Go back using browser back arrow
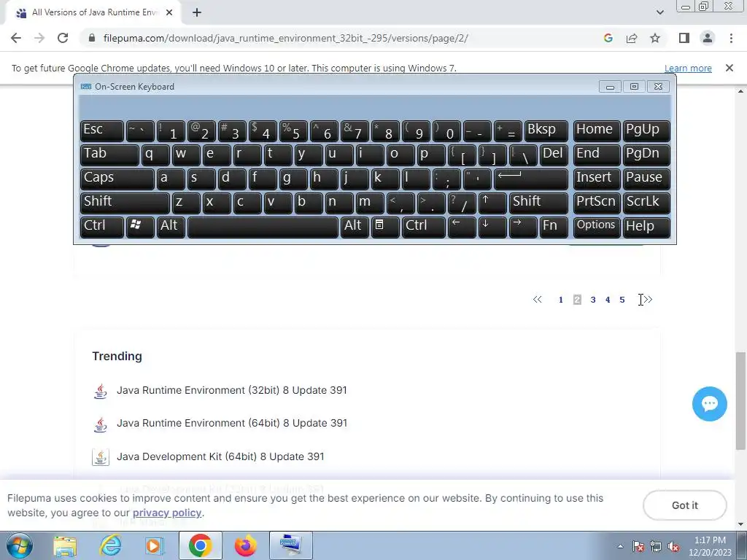 [x=16, y=38]
